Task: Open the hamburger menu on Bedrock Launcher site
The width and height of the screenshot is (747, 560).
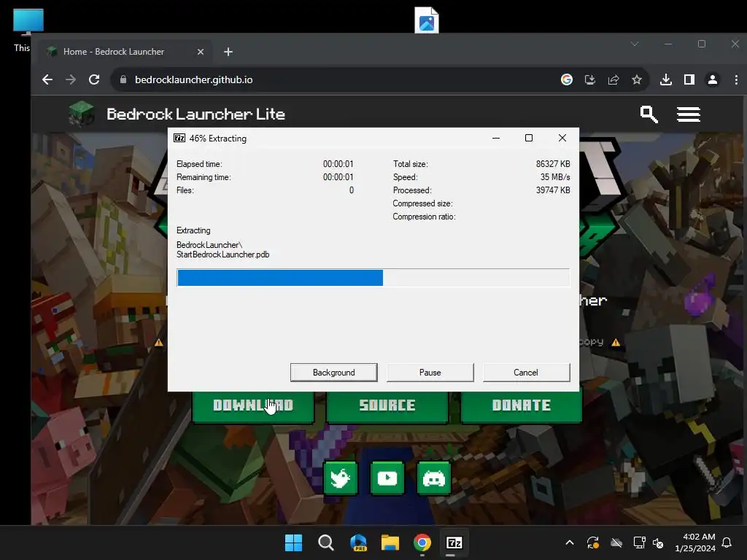Action: [689, 114]
